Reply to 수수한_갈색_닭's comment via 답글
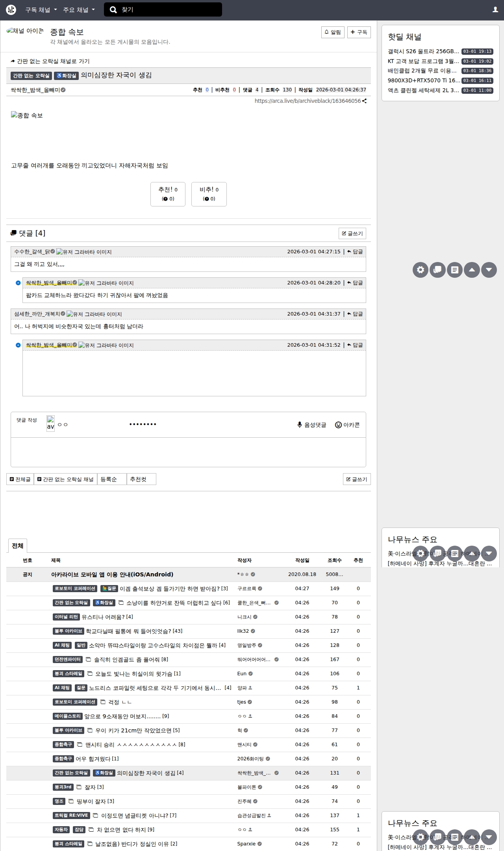The width and height of the screenshot is (504, 851). 355,252
